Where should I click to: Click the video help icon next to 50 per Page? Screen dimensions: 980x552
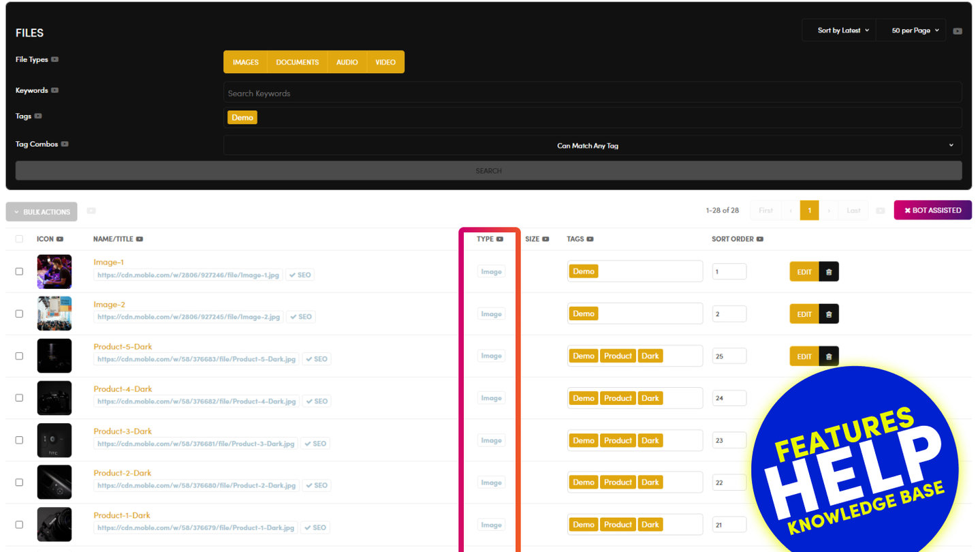click(x=958, y=31)
